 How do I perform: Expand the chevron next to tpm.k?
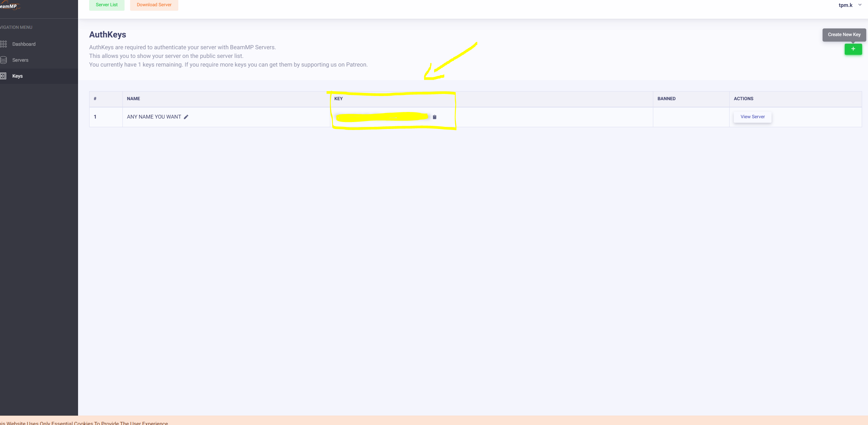coord(860,5)
